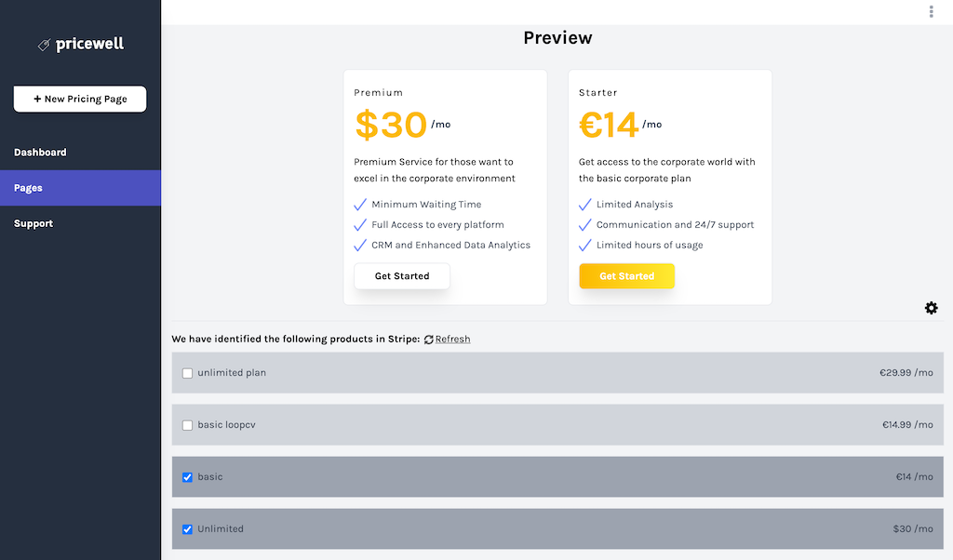This screenshot has width=953, height=560.
Task: Click checkmark beside CRM and Enhanced Data Analytics
Action: [x=360, y=246]
